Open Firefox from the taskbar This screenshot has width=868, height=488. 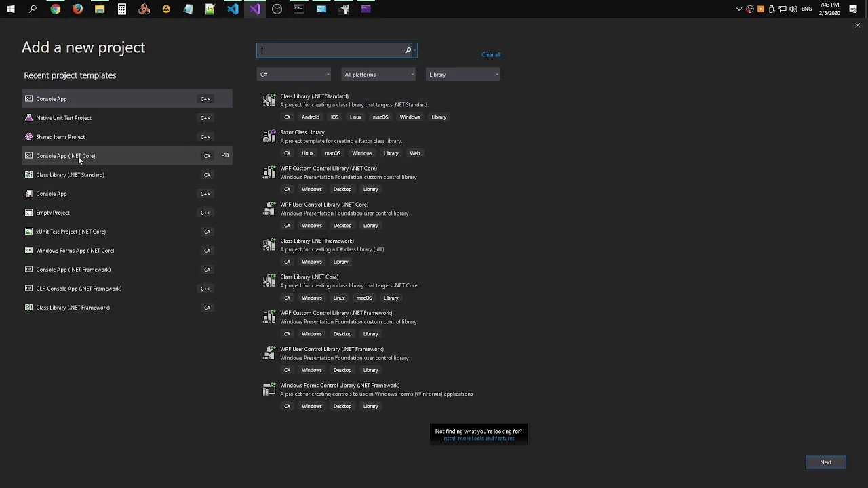pyautogui.click(x=77, y=9)
